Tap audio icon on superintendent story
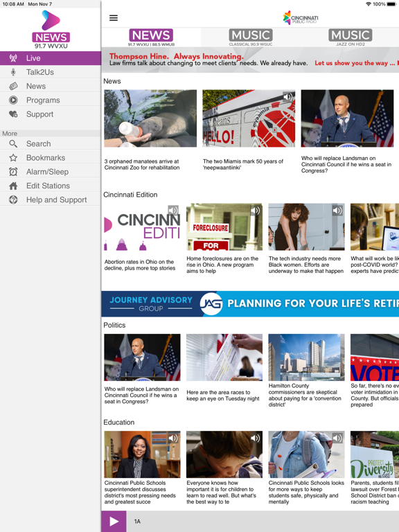This screenshot has width=399, height=532. point(173,438)
